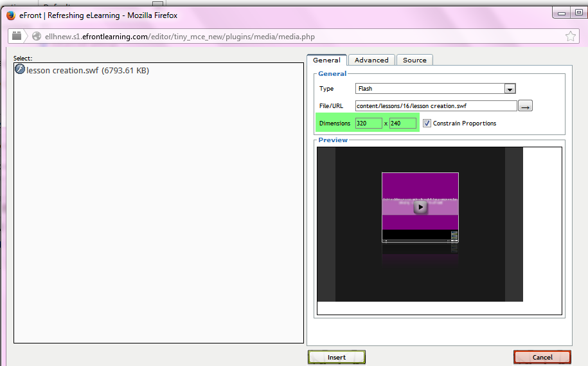Image resolution: width=588 pixels, height=366 pixels.
Task: Click the arrow button next to File/URL
Action: pos(526,106)
